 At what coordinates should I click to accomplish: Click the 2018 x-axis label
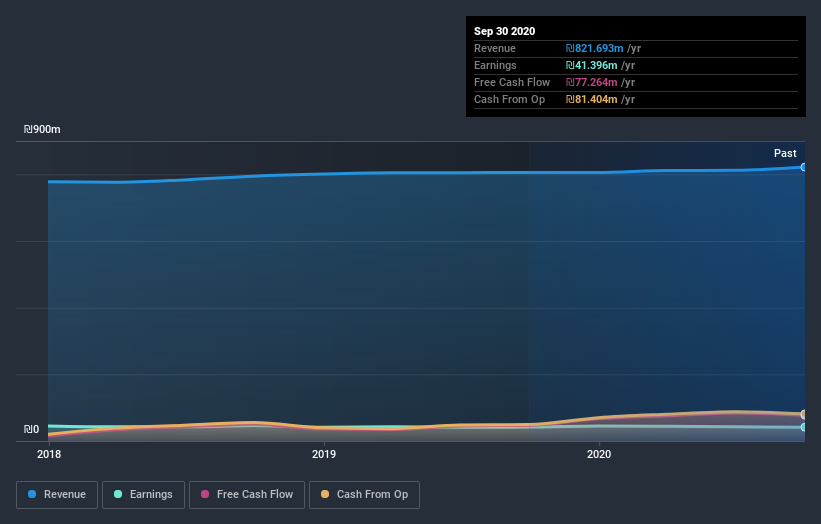49,454
